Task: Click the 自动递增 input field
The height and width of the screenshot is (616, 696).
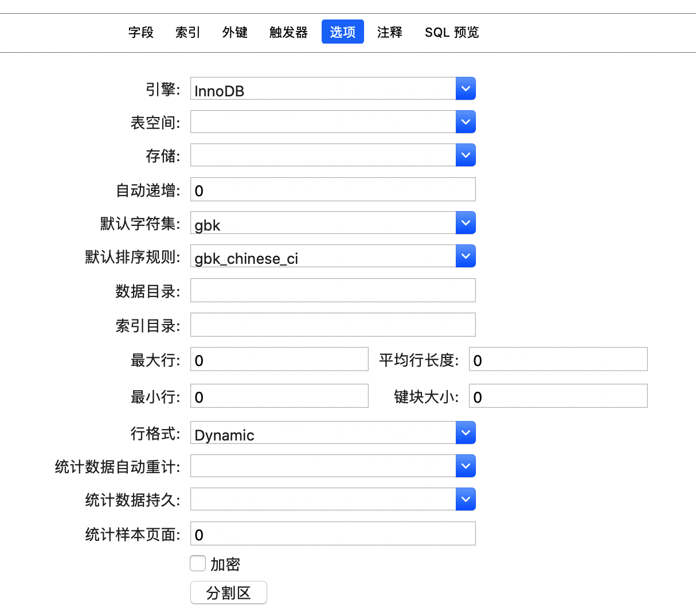Action: [x=333, y=189]
